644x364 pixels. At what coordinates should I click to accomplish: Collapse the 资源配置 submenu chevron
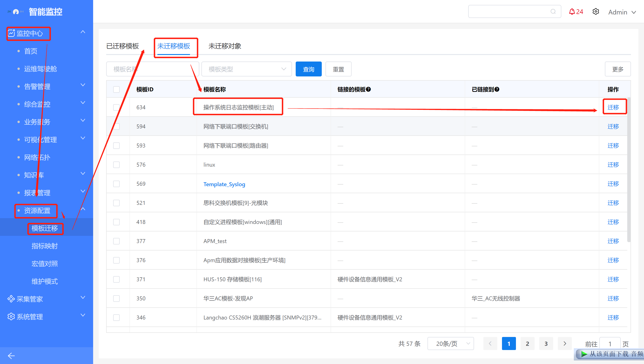[x=83, y=209]
